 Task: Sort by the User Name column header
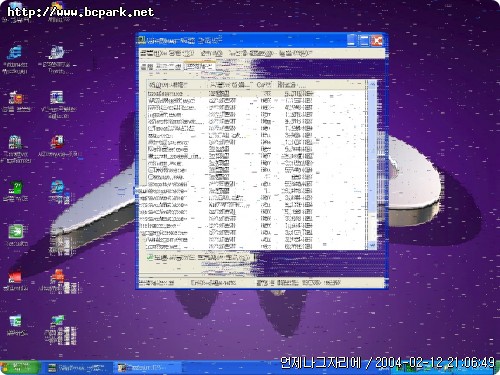click(231, 85)
